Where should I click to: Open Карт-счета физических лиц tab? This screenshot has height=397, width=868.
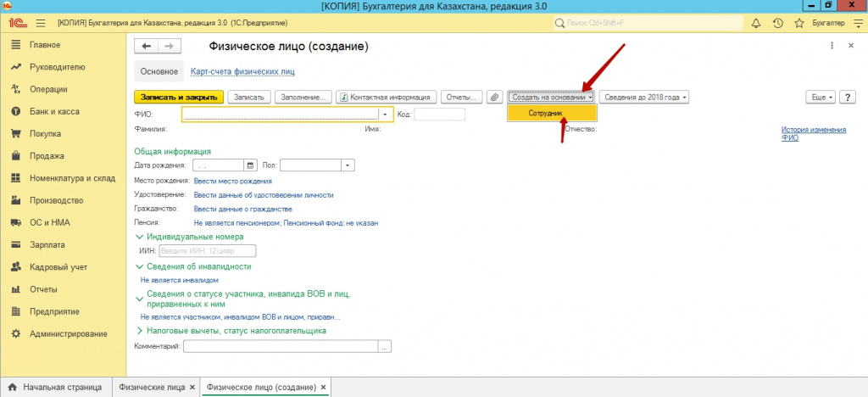[x=242, y=71]
